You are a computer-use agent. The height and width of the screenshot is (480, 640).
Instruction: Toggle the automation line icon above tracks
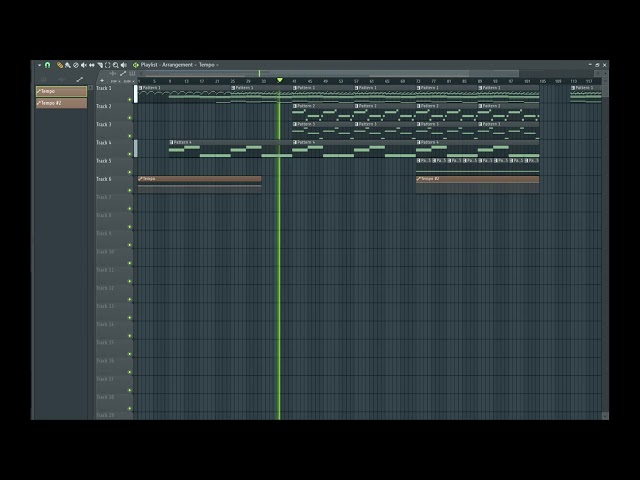tap(123, 73)
